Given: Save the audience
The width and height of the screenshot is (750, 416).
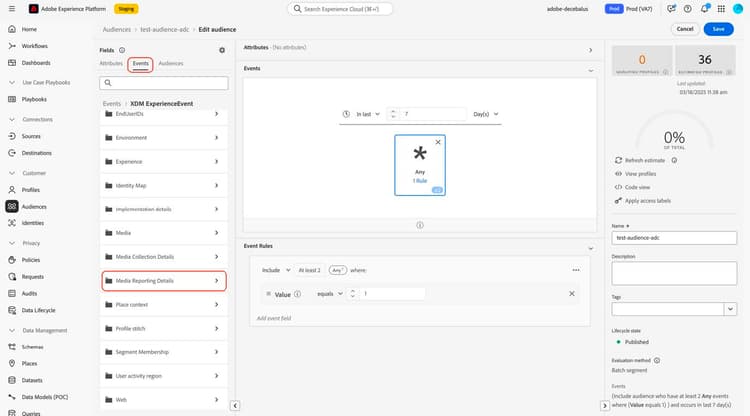Looking at the screenshot, I should point(718,29).
